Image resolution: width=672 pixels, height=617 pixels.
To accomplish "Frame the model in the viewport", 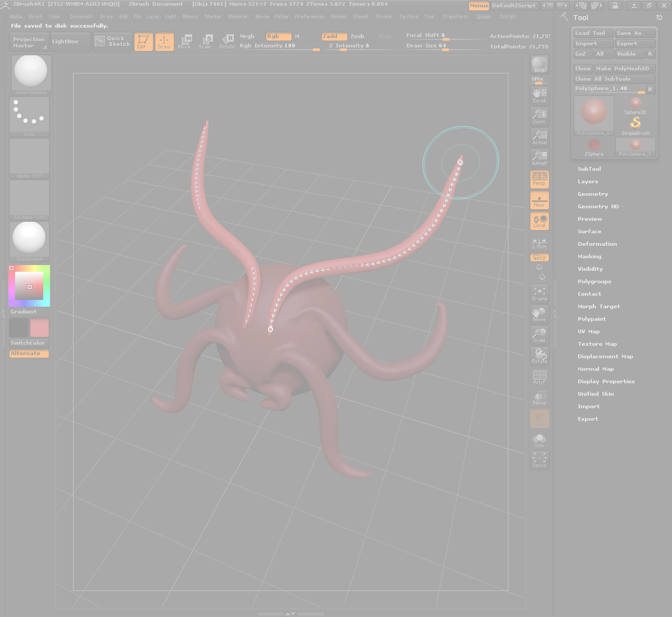I will tap(540, 294).
